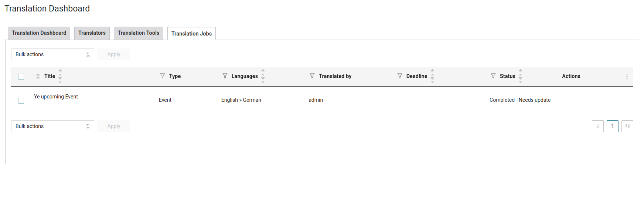Click the top Apply button

(x=114, y=54)
